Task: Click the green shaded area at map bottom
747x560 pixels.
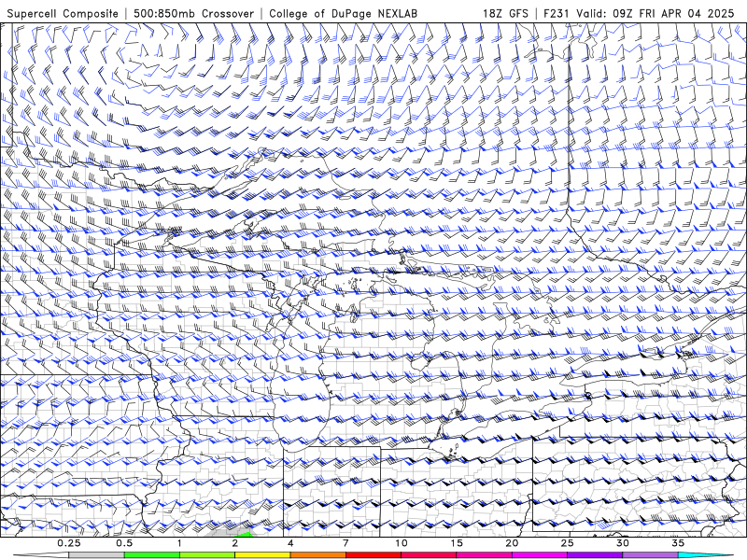Action: pos(244,534)
